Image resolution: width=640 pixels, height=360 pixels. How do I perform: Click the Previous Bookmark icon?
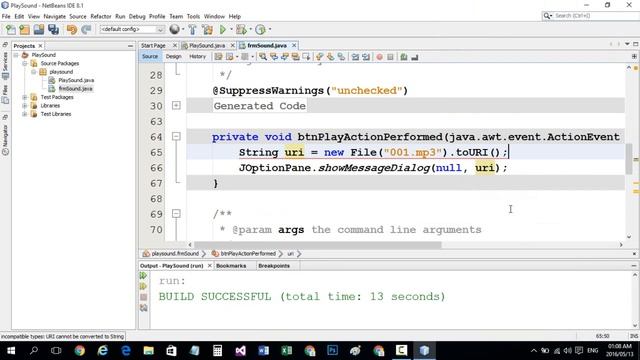(x=320, y=57)
